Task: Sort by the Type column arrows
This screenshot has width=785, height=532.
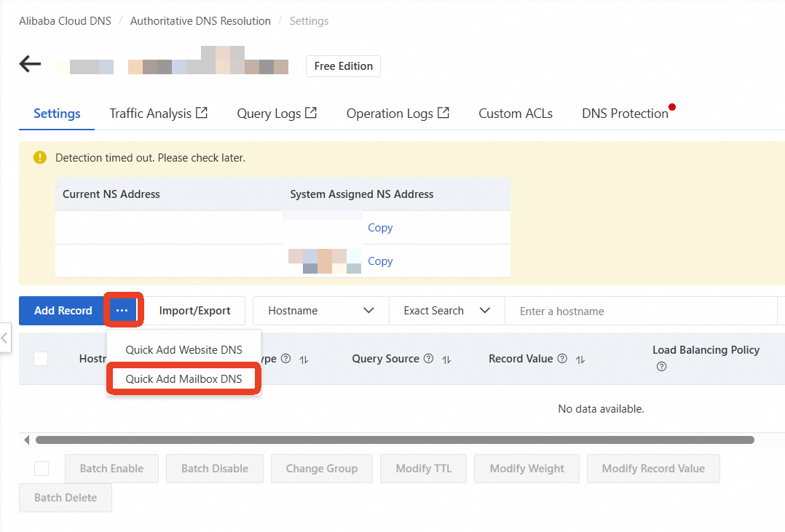Action: point(304,360)
